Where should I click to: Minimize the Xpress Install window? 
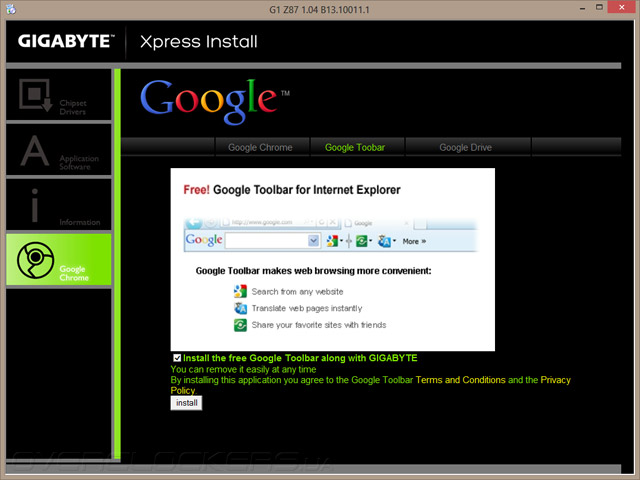pyautogui.click(x=582, y=8)
